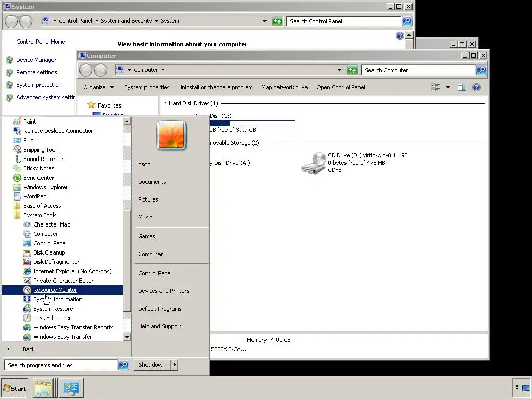Click refresh button in Computer address bar
Viewport: 532px width, 399px height.
(352, 70)
